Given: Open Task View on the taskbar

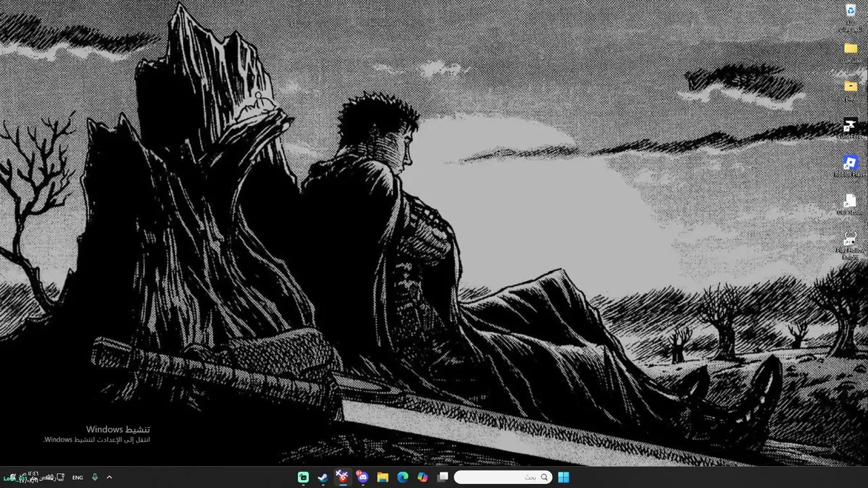Looking at the screenshot, I should coord(442,477).
